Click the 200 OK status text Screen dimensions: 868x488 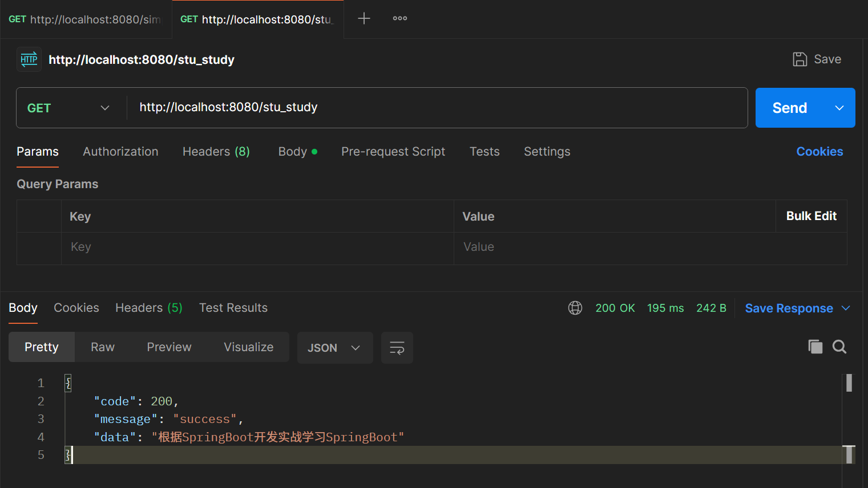tap(615, 308)
